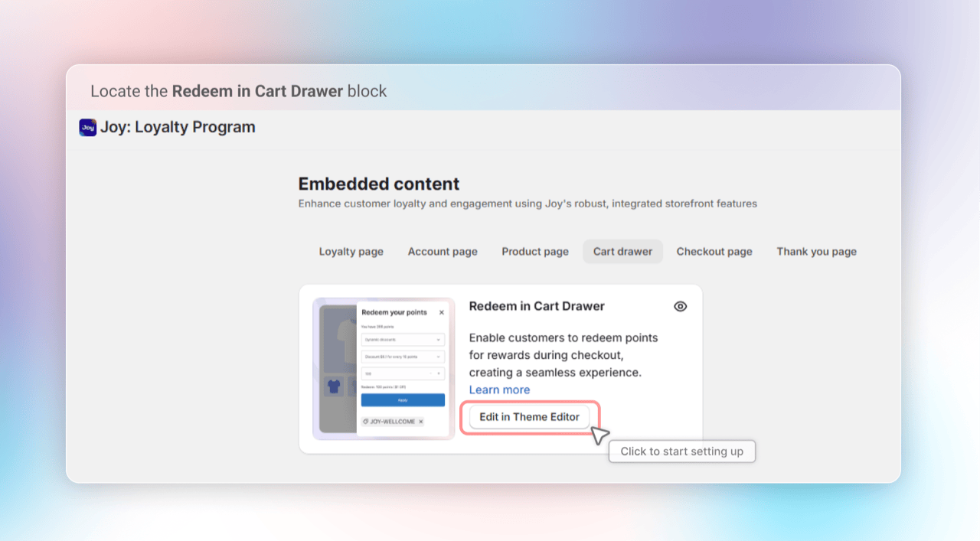The height and width of the screenshot is (541, 980).
Task: Switch to the Loyalty page tab
Action: [351, 252]
